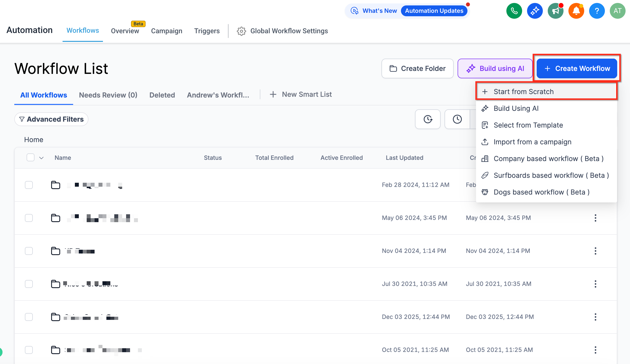Click the blue help question mark icon

click(597, 11)
